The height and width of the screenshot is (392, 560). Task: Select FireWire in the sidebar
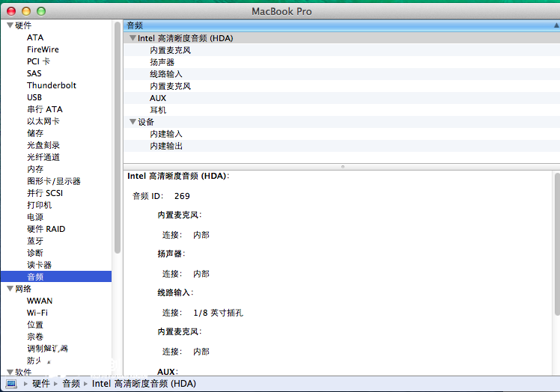click(x=43, y=49)
